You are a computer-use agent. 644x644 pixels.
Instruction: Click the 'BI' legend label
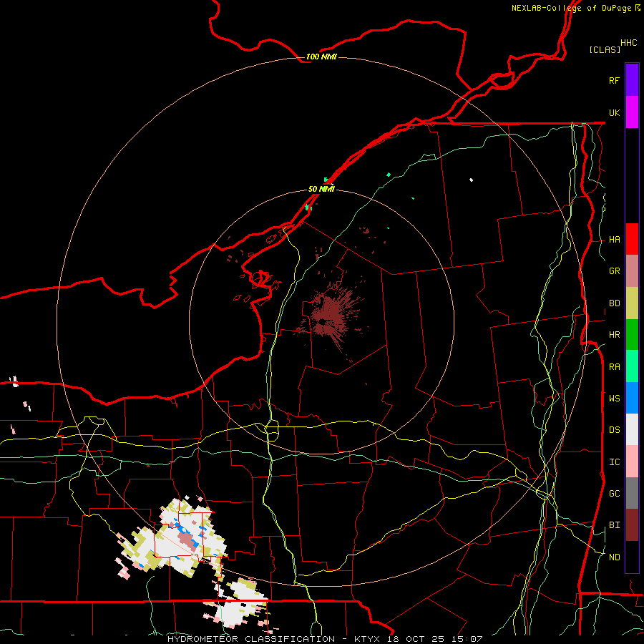click(x=614, y=525)
